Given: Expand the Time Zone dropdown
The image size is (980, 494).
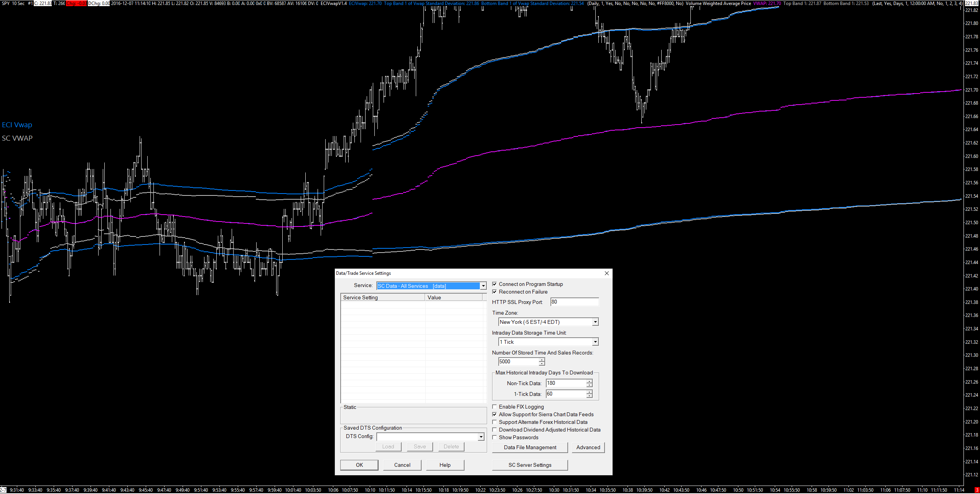Looking at the screenshot, I should click(x=595, y=322).
